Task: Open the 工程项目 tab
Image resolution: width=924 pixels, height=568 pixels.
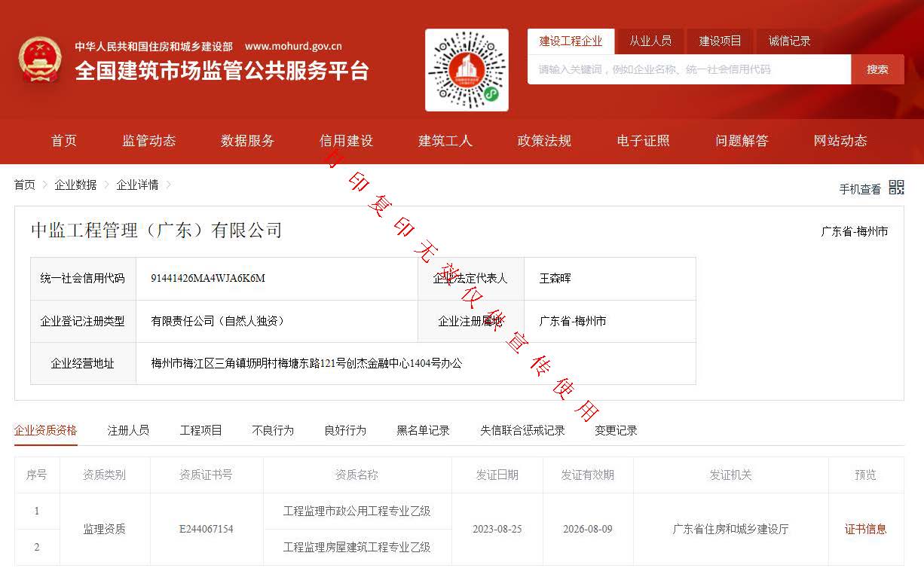Action: 200,430
